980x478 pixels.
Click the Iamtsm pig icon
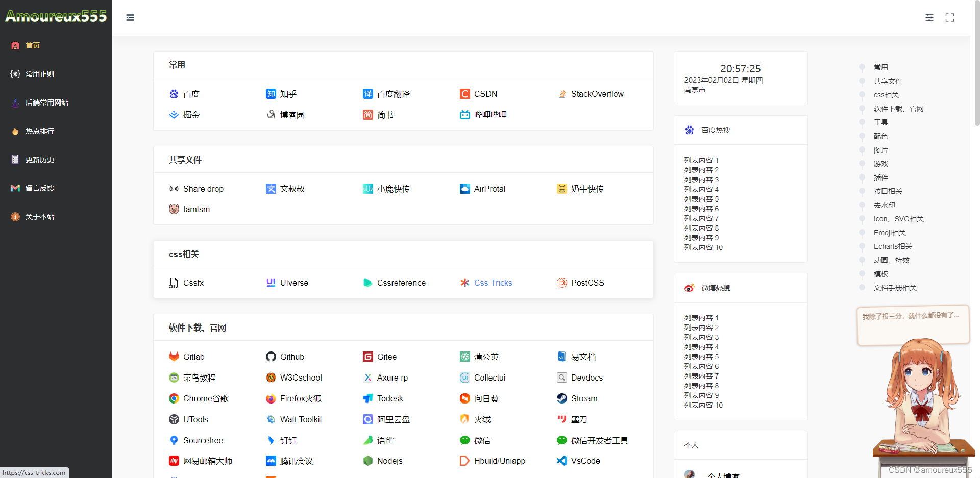[174, 209]
